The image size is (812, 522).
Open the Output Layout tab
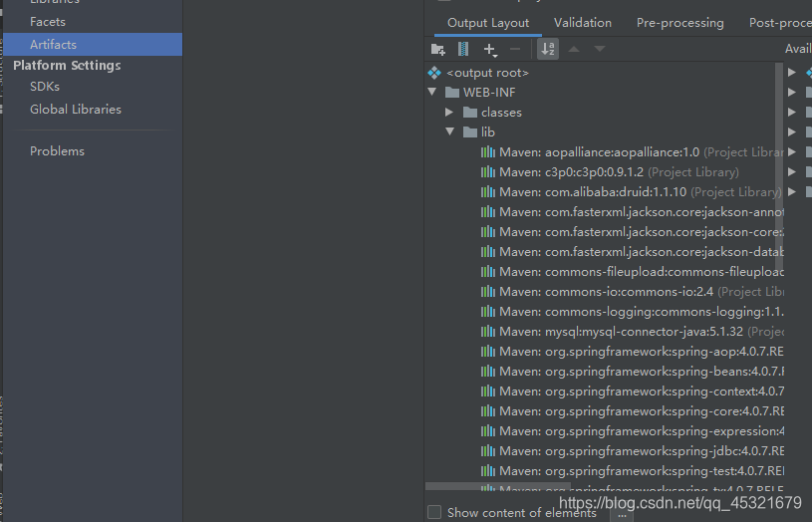[x=488, y=23]
